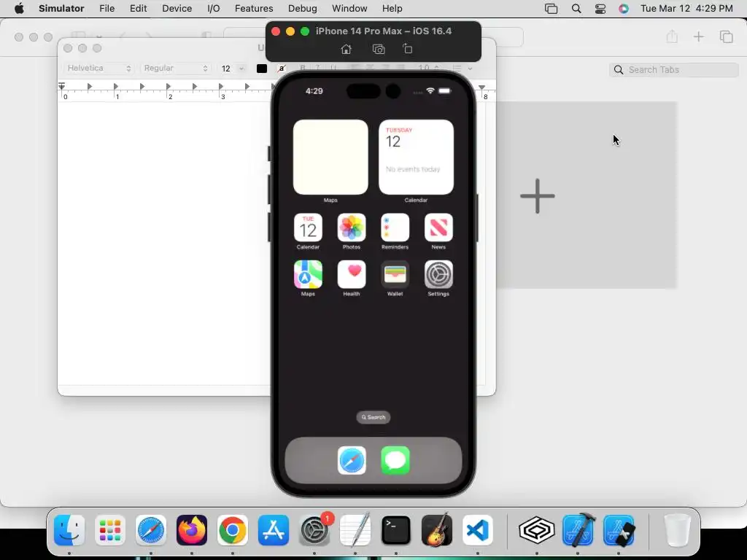
Task: Open App Store from the Dock
Action: click(274, 530)
